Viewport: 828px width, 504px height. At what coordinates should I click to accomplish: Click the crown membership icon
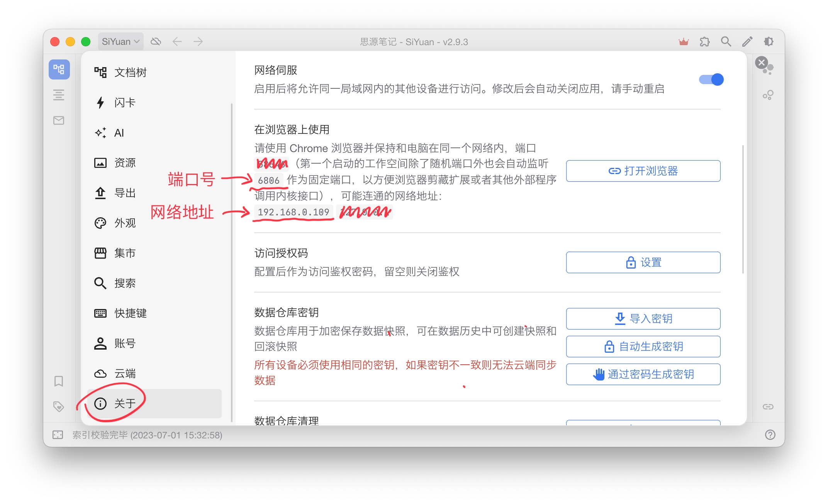pyautogui.click(x=684, y=42)
